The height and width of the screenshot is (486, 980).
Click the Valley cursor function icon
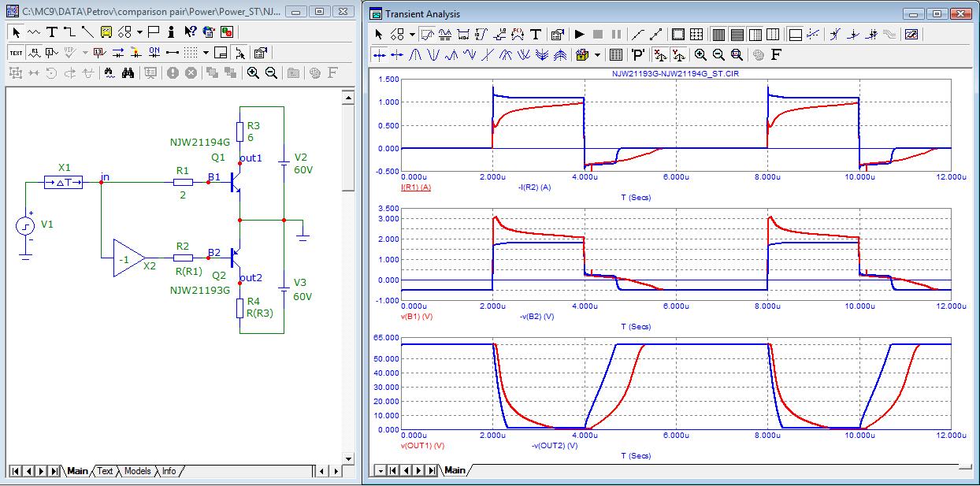point(433,55)
